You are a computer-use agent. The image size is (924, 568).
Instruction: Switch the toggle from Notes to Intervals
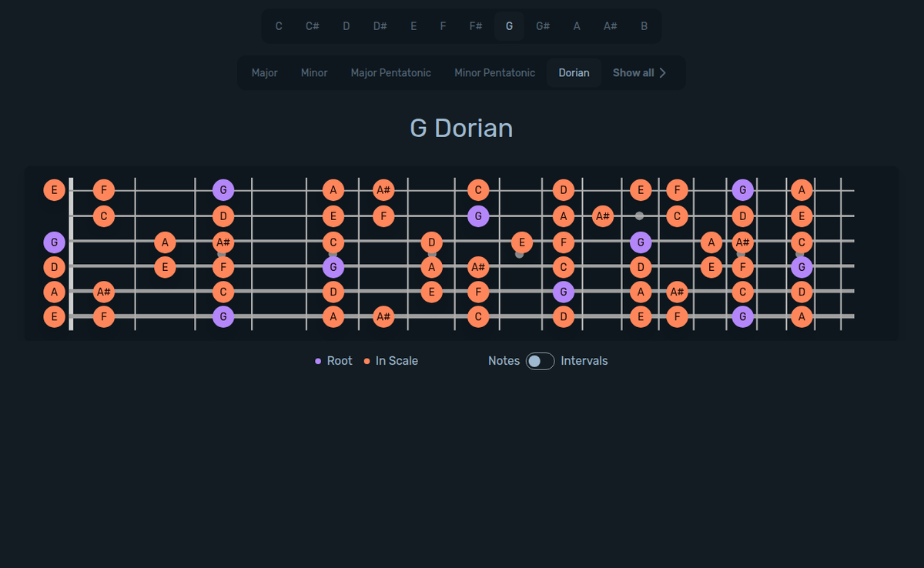[539, 360]
